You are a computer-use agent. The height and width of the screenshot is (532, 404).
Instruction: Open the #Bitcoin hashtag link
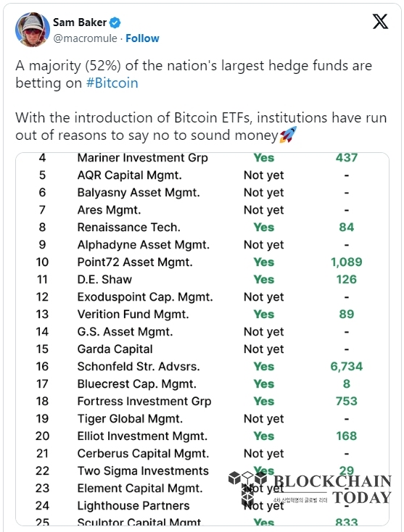(112, 83)
